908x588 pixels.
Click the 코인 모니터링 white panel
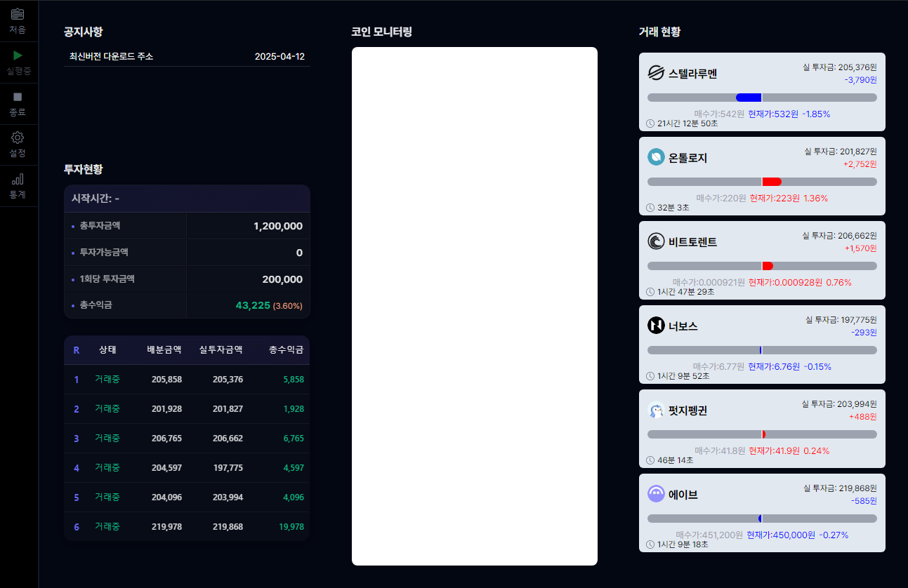tap(474, 306)
